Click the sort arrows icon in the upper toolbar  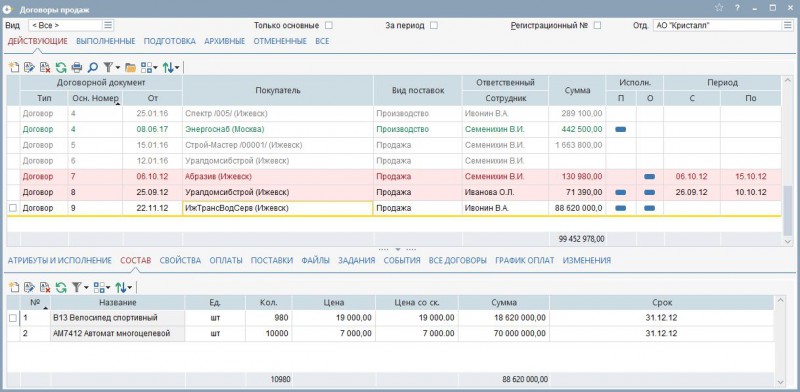pos(168,67)
